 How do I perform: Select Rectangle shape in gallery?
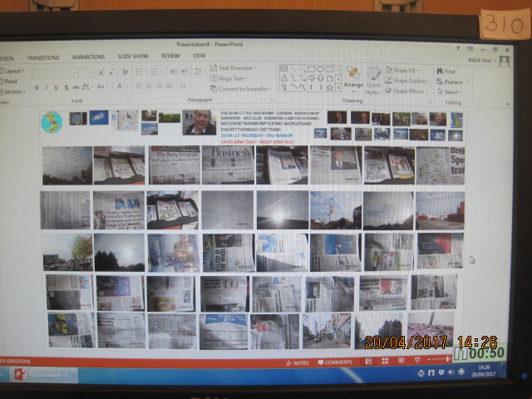(x=311, y=69)
